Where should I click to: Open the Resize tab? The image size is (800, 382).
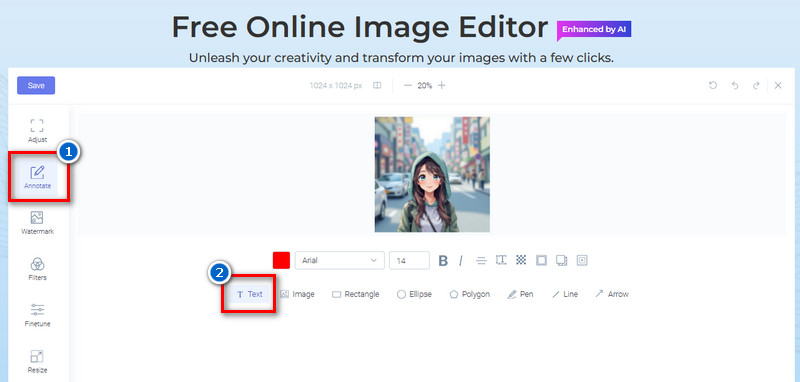click(x=37, y=362)
